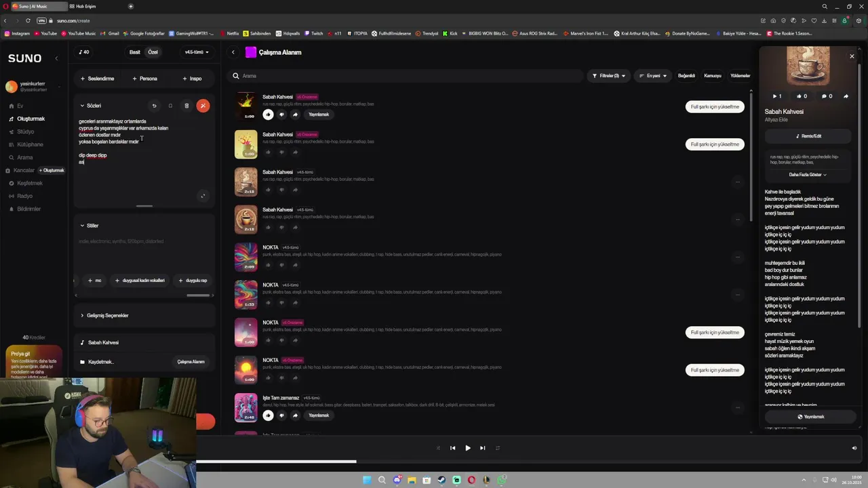The image size is (868, 488).
Task: Toggle shuffle in the player bar
Action: click(437, 448)
